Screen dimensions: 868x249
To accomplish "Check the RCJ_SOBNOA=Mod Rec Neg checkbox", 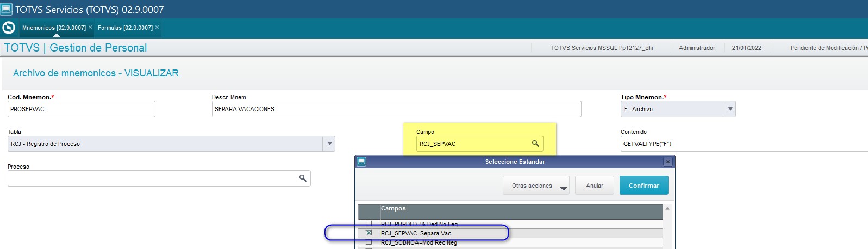I will tap(369, 242).
